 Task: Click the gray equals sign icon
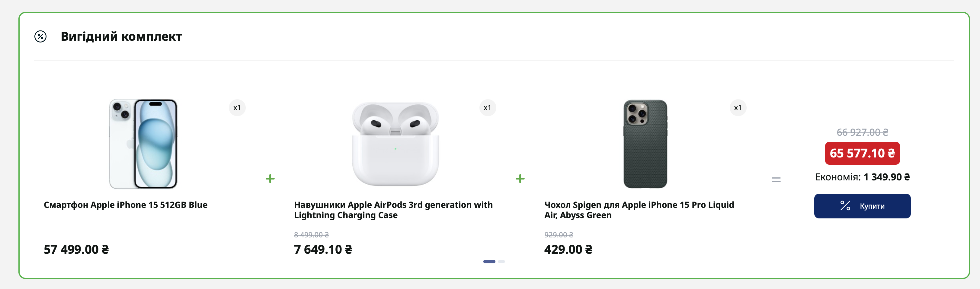coord(776,179)
